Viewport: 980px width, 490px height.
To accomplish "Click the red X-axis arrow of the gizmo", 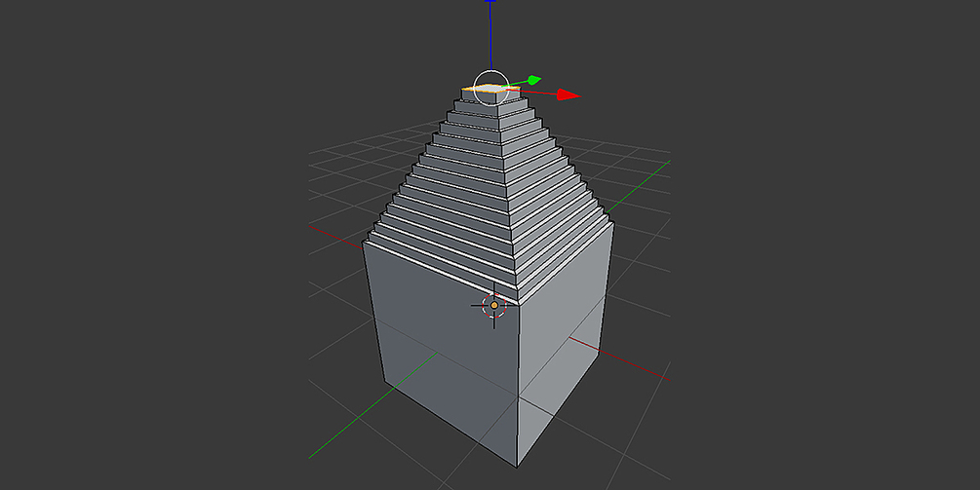I will click(x=568, y=94).
